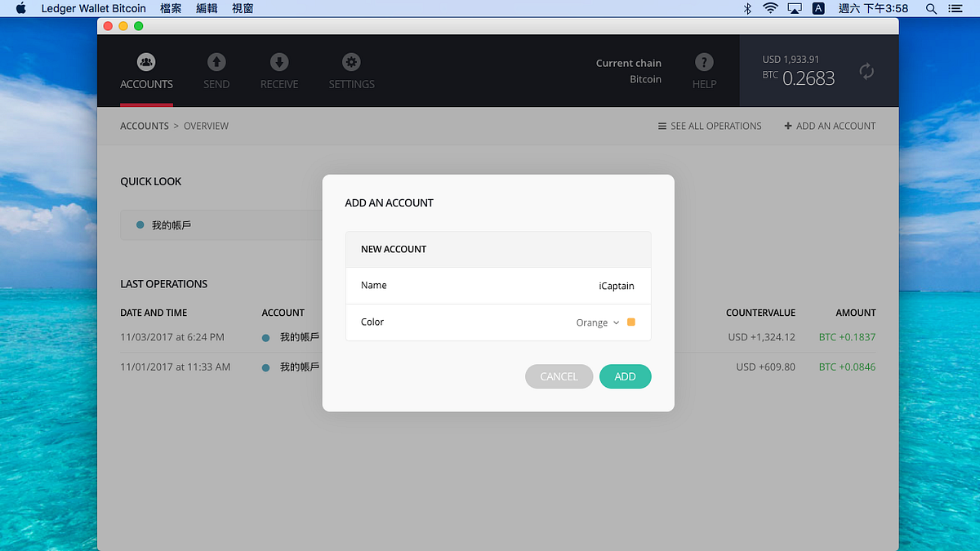This screenshot has width=980, height=551.
Task: Open the Help question mark icon
Action: point(704,62)
